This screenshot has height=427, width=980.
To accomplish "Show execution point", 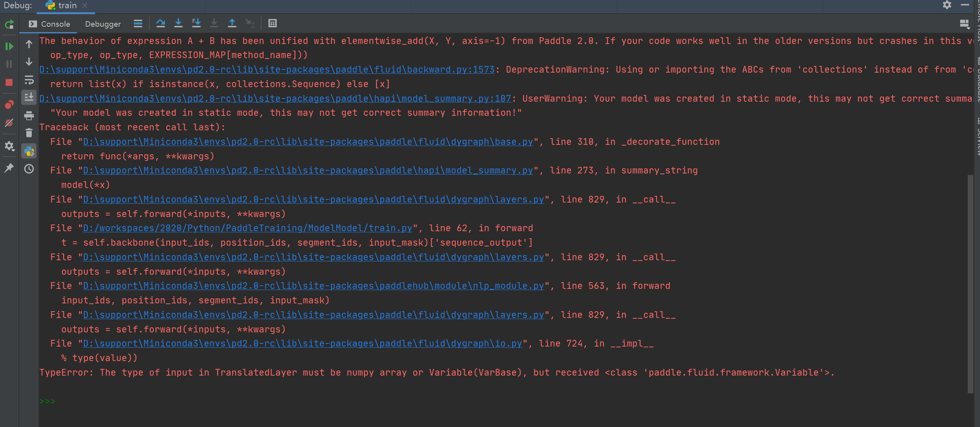I will click(x=138, y=24).
